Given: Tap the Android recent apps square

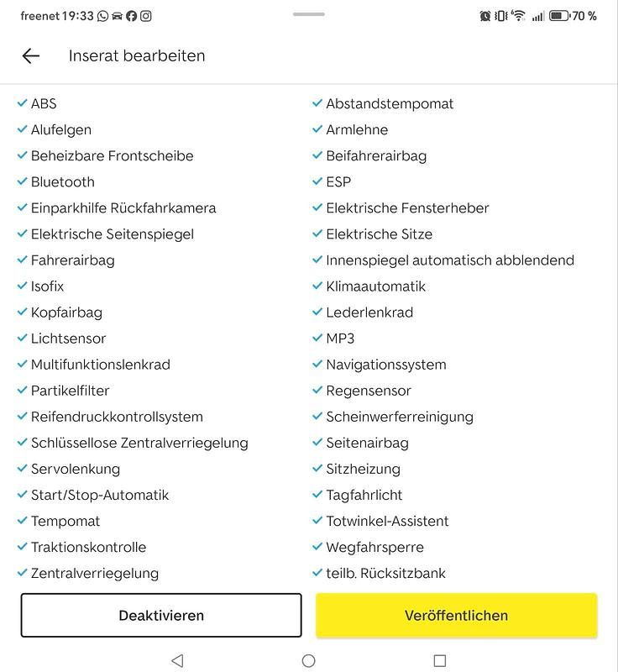Looking at the screenshot, I should click(x=440, y=660).
